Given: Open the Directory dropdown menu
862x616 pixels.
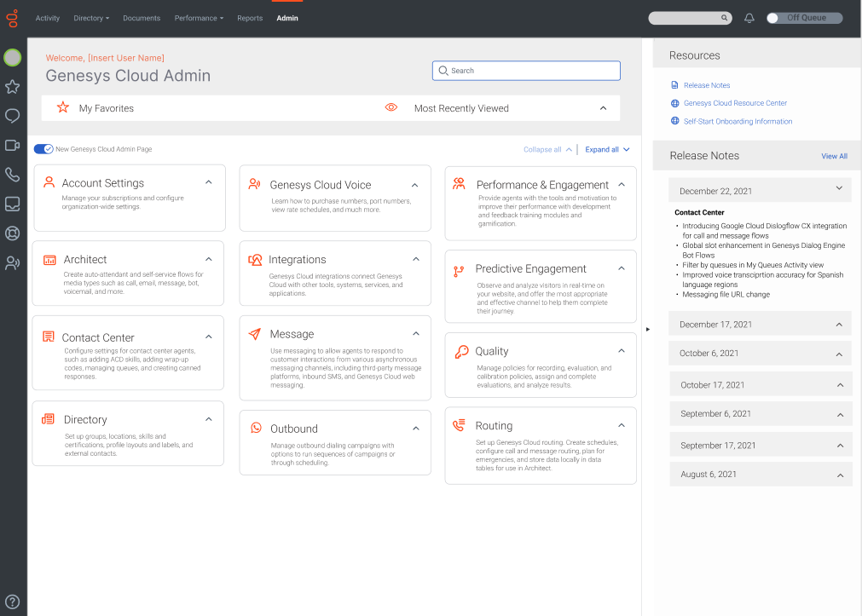Looking at the screenshot, I should point(91,18).
